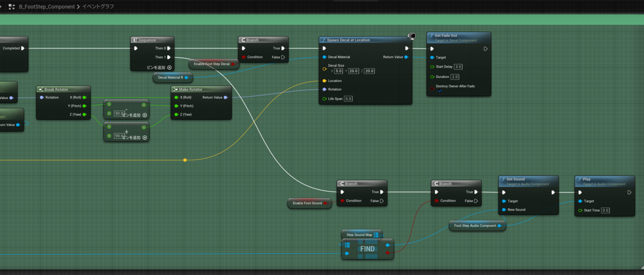The height and width of the screenshot is (275, 644).
Task: Click Set Sound's New Sound input pin
Action: (x=503, y=209)
